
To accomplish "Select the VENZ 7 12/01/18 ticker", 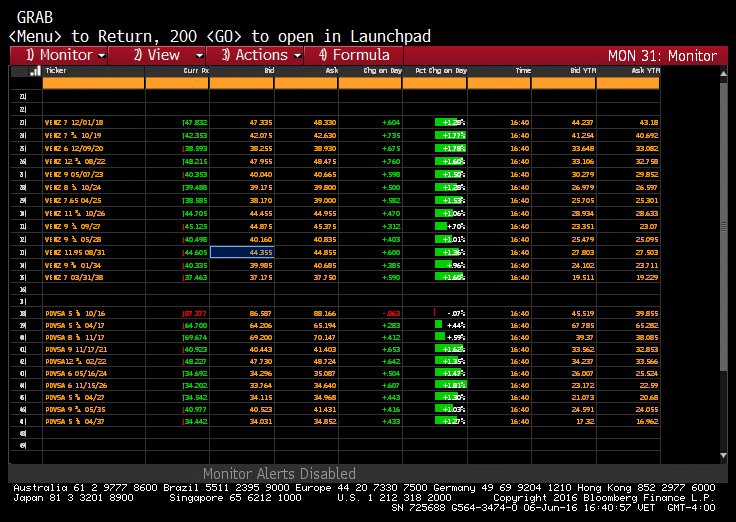I will point(74,123).
